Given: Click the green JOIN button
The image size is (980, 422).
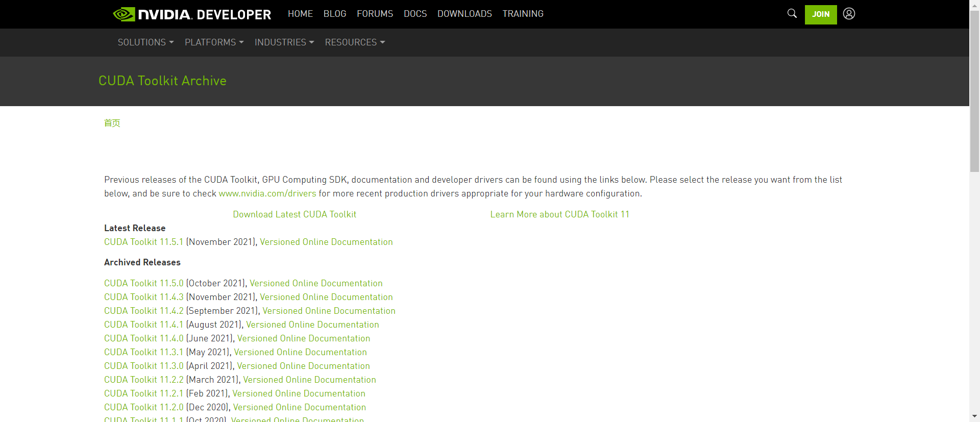Looking at the screenshot, I should 821,14.
